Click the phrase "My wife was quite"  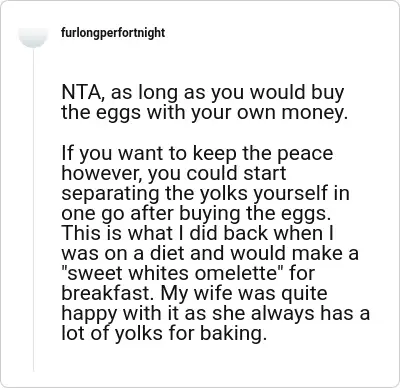coord(244,293)
